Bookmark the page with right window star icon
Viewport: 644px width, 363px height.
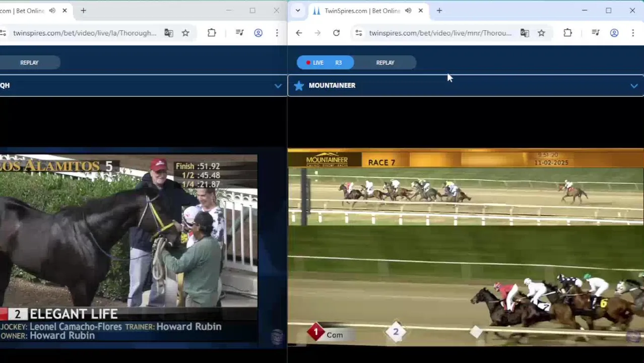pos(541,33)
